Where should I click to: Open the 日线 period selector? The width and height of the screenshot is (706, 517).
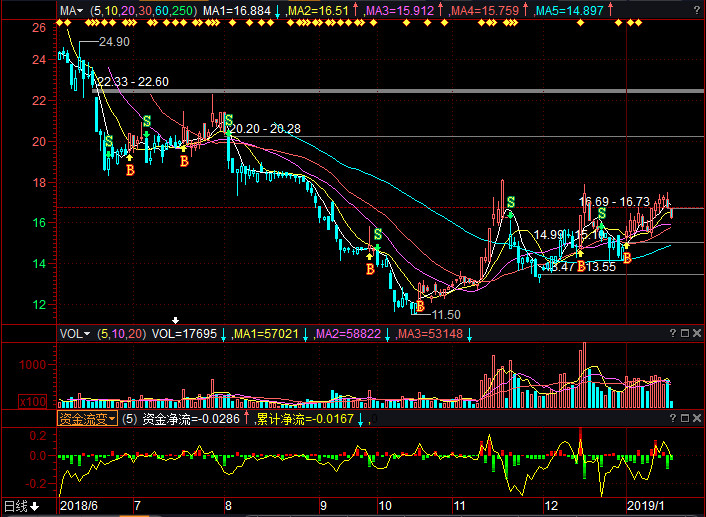21,506
